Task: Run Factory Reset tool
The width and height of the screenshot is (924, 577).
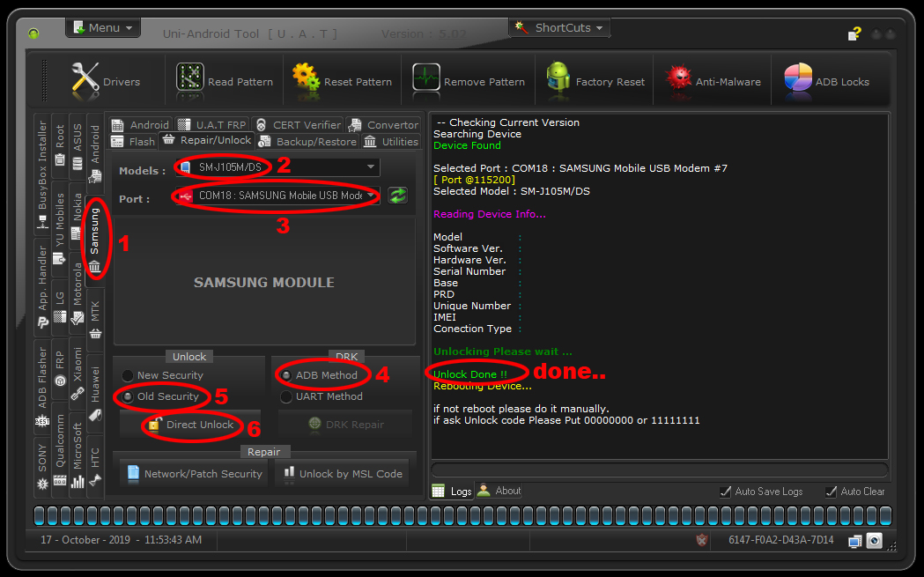Action: (x=595, y=81)
